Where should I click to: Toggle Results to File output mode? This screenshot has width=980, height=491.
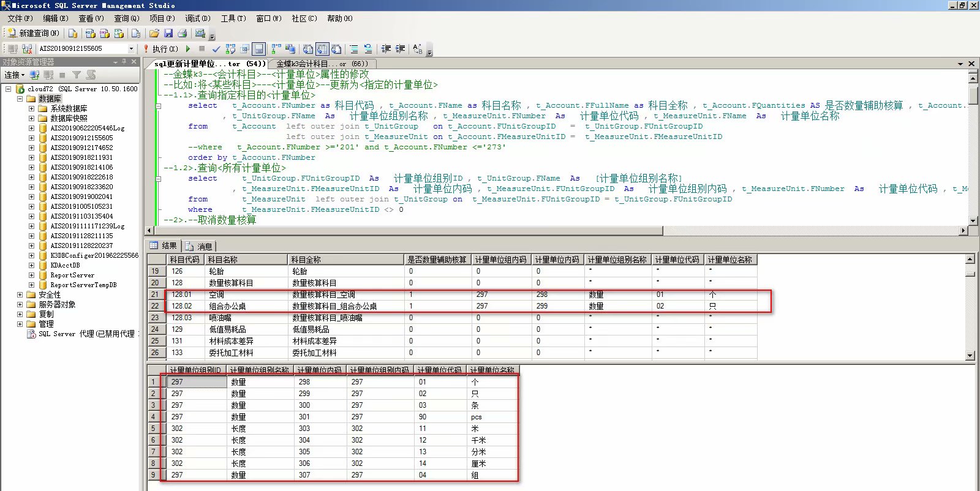[336, 48]
